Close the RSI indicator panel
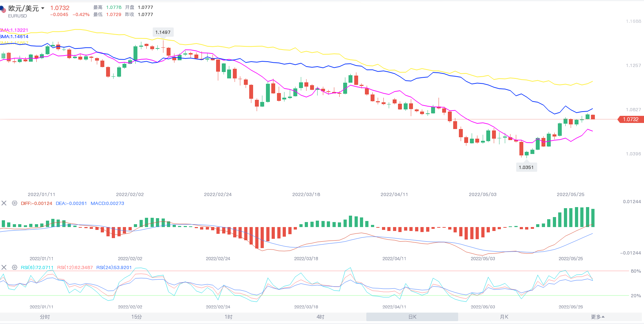 coord(4,267)
